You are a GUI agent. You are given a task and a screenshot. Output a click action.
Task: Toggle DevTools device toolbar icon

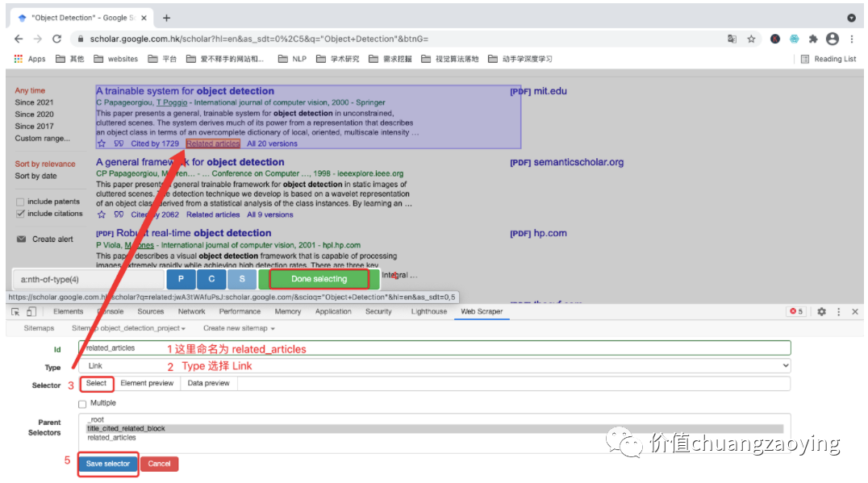31,312
